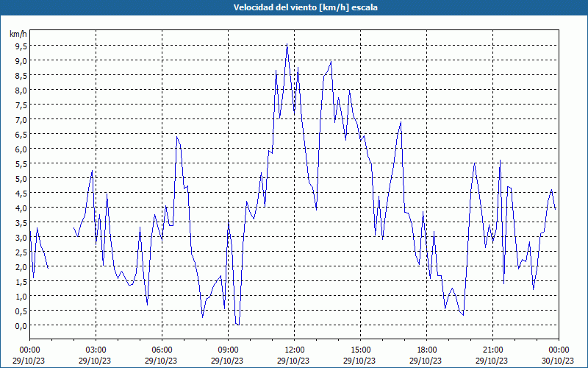Click the chart title 'Velocidad del viento [km/h] escala'
Screen dimensions: 588x368
[x=305, y=7]
